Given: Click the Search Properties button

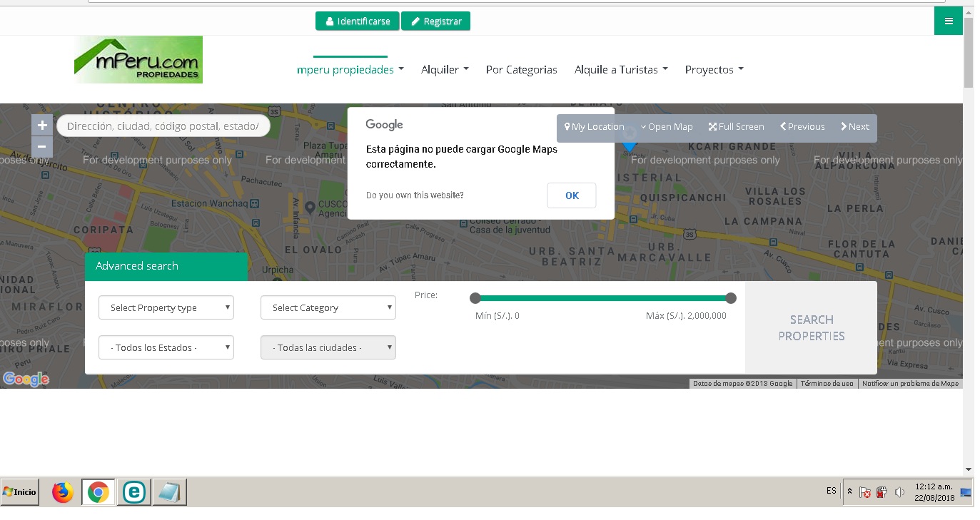Looking at the screenshot, I should (x=811, y=327).
